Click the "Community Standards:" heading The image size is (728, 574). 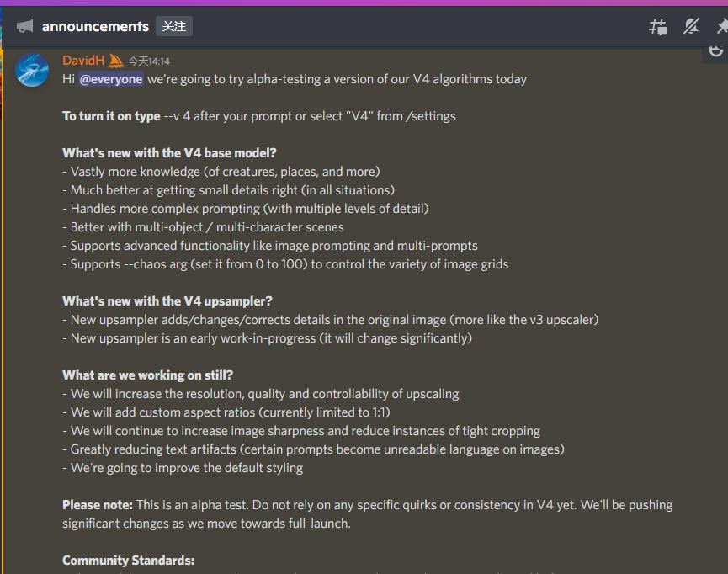pyautogui.click(x=129, y=561)
